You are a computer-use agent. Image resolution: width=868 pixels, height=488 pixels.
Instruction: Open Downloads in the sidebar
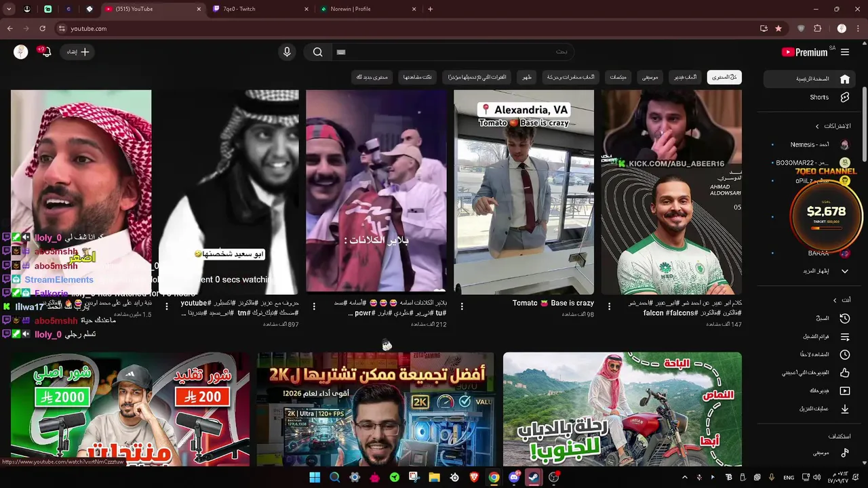click(x=808, y=409)
